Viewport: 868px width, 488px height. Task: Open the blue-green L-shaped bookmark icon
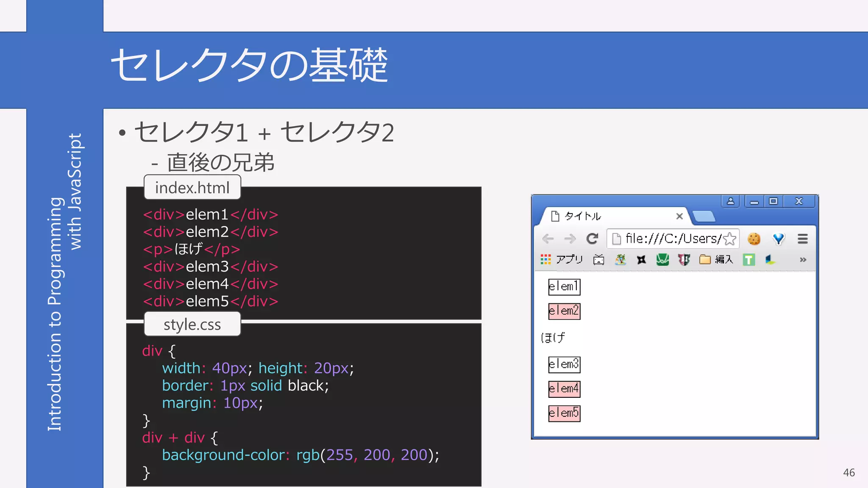click(770, 259)
